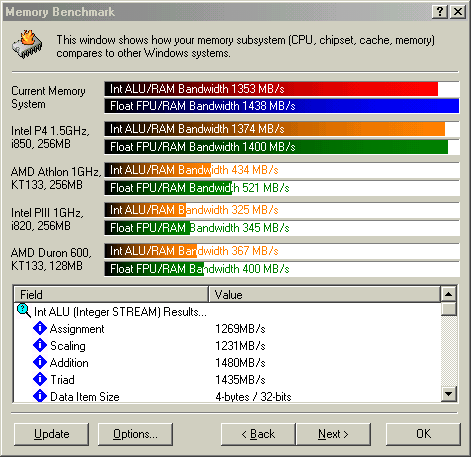Click the Intel P4 Float FPU 1400 MB/s bar
Screen dimensions: 471x457
pyautogui.click(x=282, y=147)
